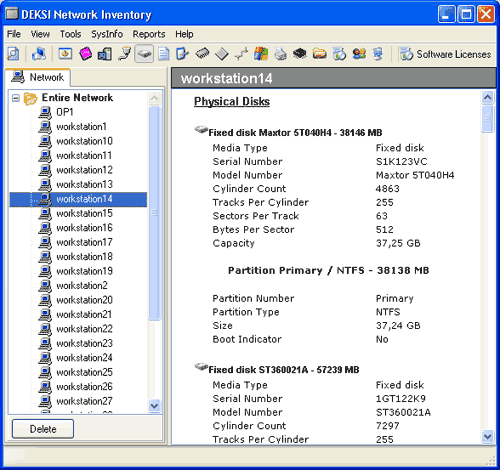
Task: Select the highlighted workstation14 tree row
Action: pyautogui.click(x=78, y=199)
